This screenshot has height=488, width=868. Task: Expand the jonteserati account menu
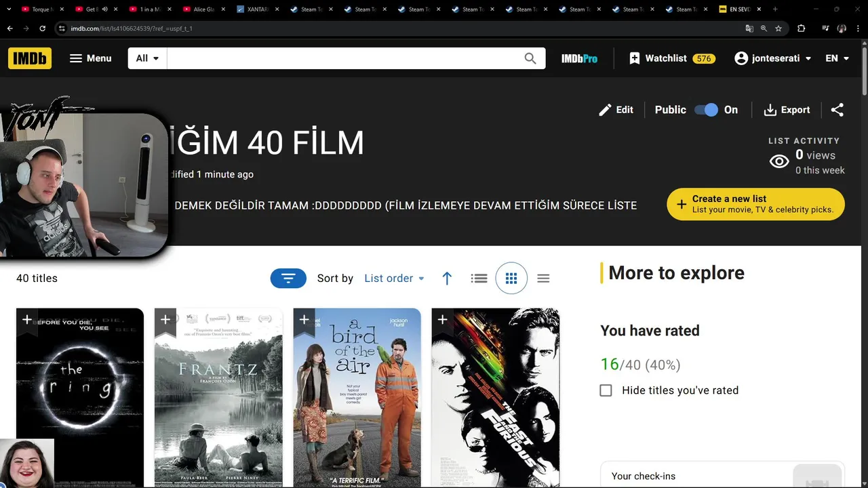coord(773,58)
